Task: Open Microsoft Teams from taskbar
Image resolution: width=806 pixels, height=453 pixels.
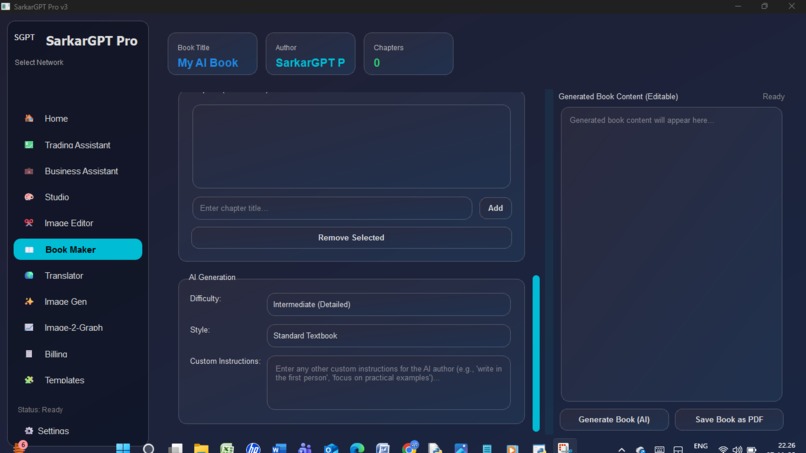Action: tap(305, 448)
